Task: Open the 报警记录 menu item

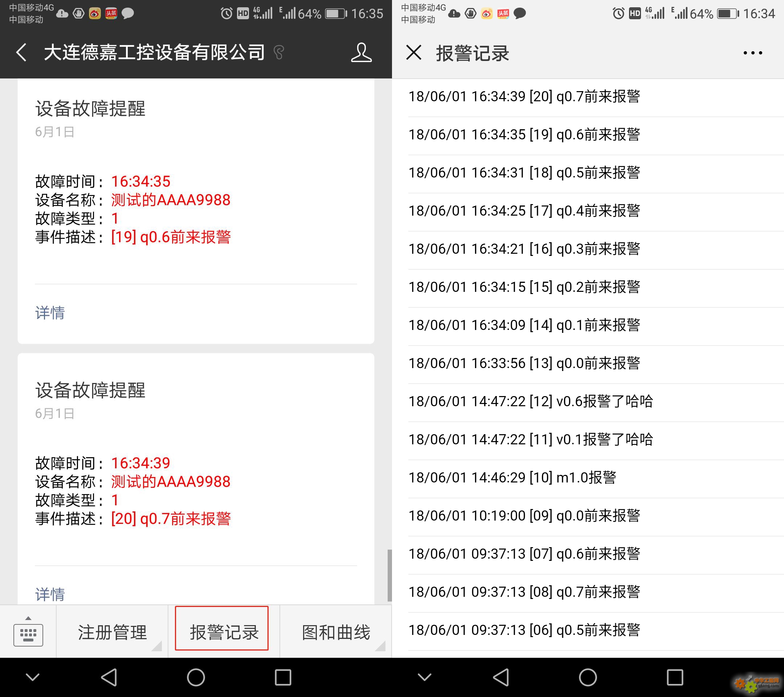Action: click(224, 632)
